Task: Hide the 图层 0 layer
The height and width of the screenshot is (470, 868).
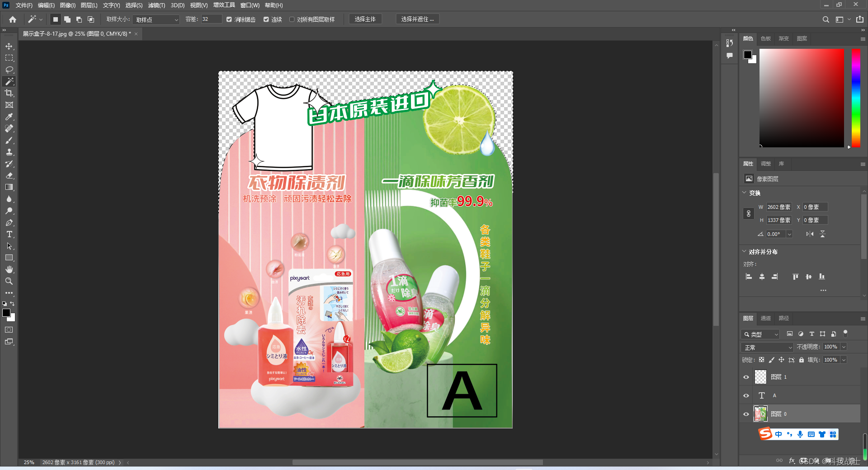Action: (746, 414)
